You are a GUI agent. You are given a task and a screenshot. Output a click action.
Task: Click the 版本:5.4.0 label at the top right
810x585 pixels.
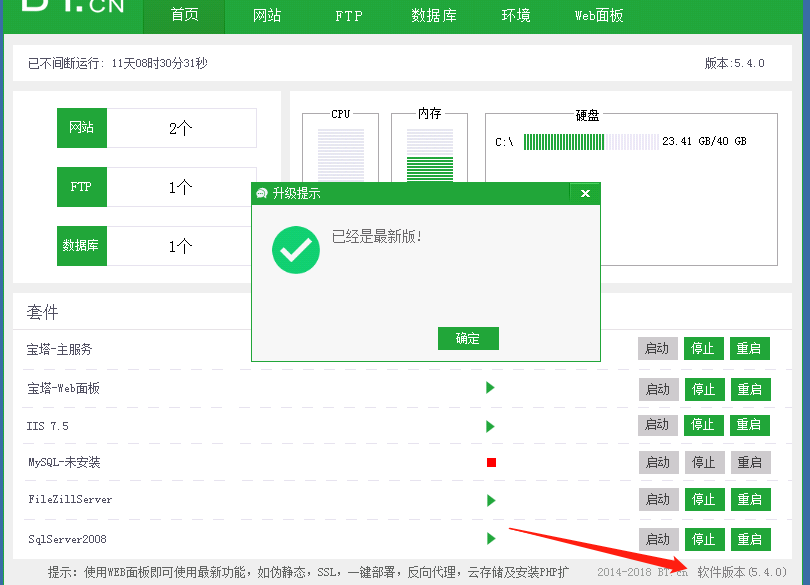735,63
